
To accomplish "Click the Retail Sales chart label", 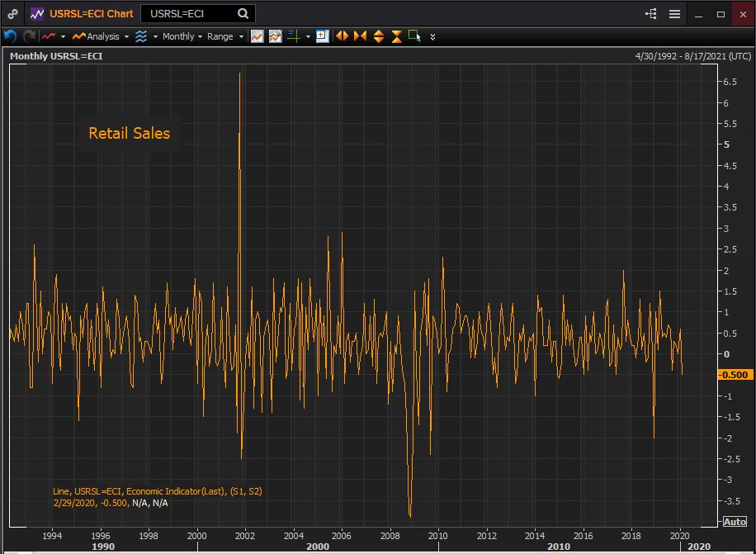I will click(129, 133).
